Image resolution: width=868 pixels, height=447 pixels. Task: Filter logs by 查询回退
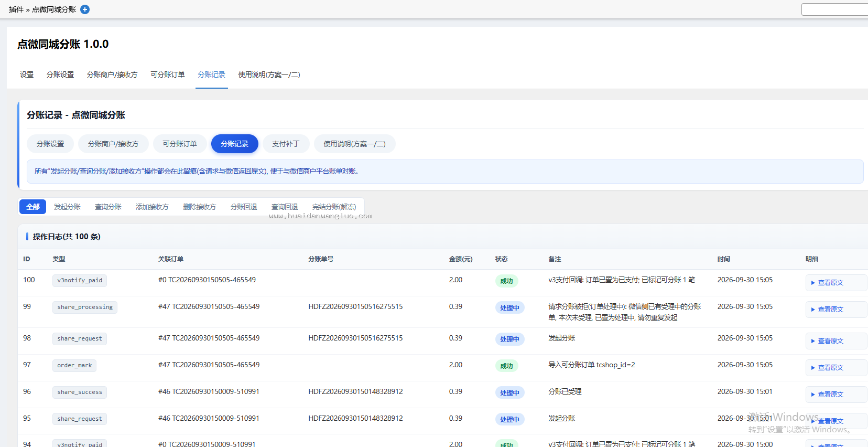pyautogui.click(x=285, y=207)
